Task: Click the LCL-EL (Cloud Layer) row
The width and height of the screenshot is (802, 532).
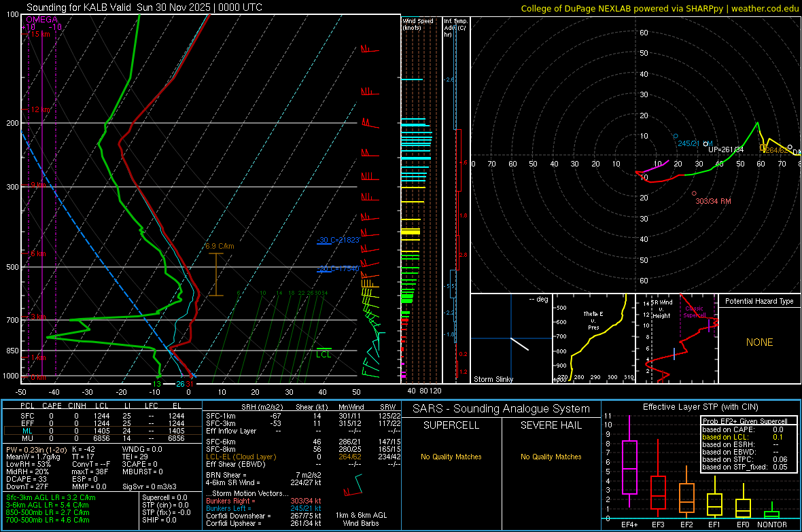Action: pyautogui.click(x=303, y=457)
